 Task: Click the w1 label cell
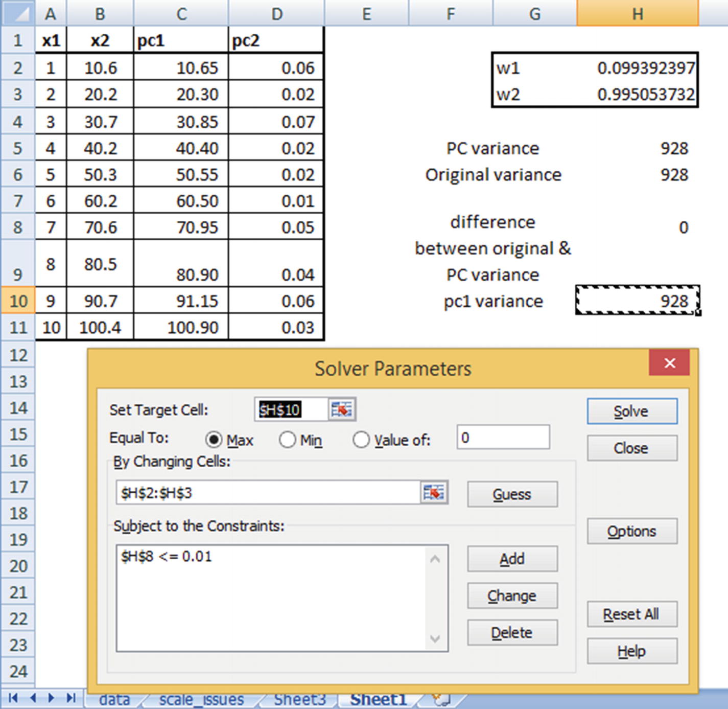point(534,67)
